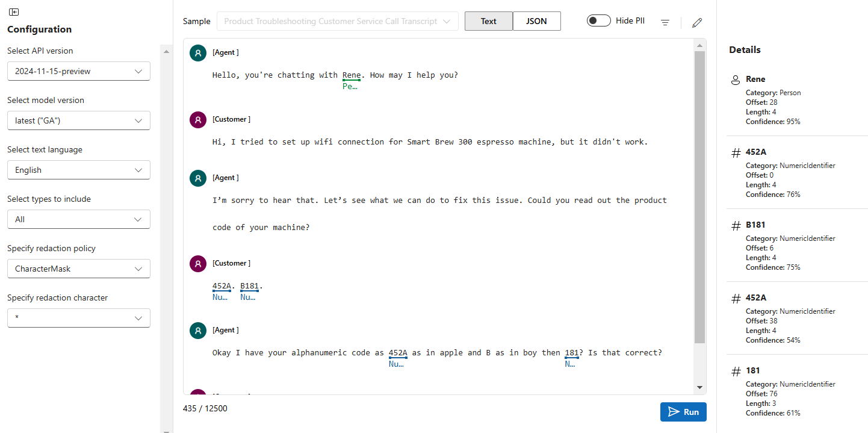
Task: Click the filter lines icon
Action: 665,23
